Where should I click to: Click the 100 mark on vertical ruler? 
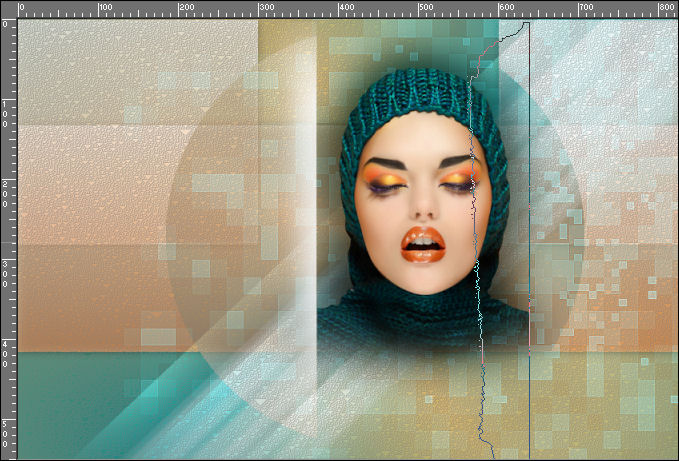pos(5,114)
